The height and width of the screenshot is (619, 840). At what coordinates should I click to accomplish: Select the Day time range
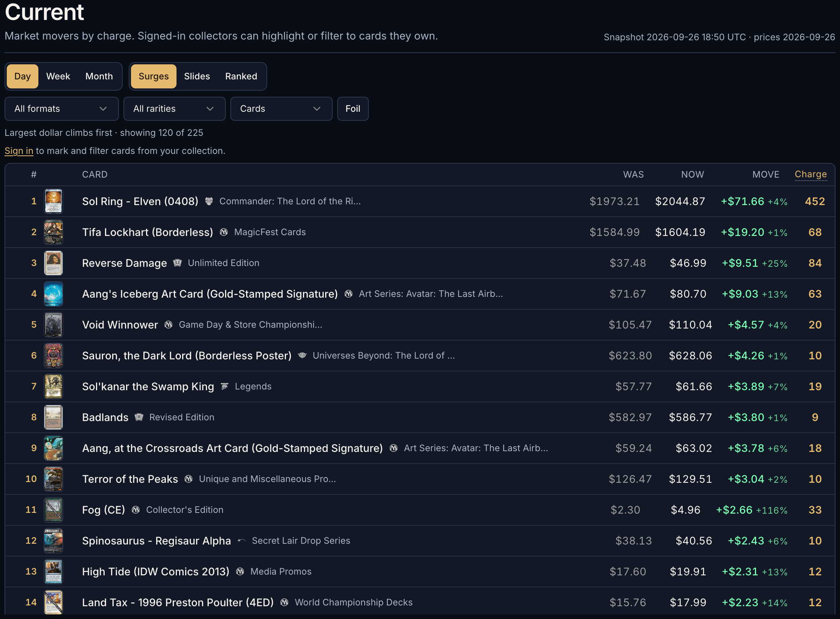[x=23, y=76]
